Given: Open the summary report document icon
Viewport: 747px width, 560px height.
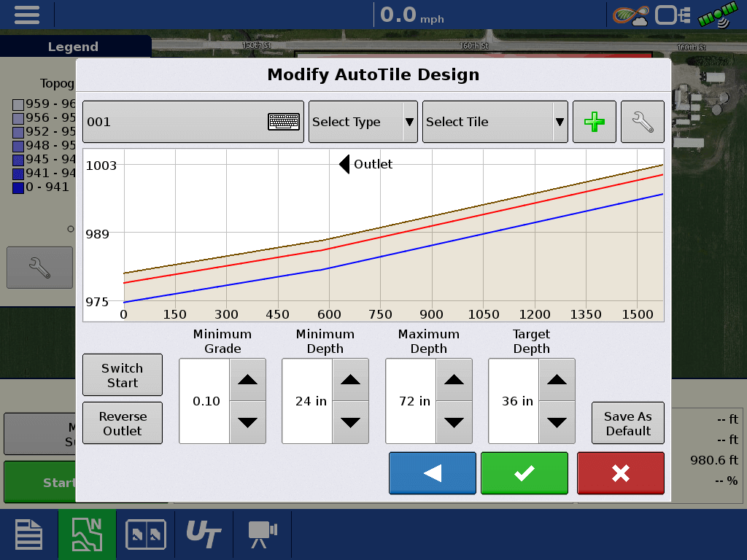Looking at the screenshot, I should click(x=28, y=534).
